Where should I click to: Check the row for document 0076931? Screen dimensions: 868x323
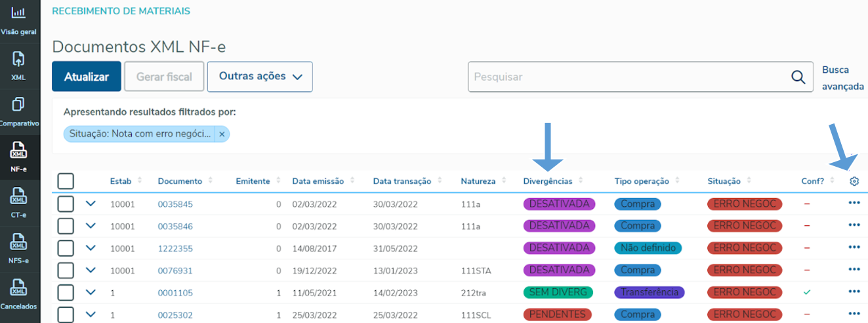click(66, 270)
